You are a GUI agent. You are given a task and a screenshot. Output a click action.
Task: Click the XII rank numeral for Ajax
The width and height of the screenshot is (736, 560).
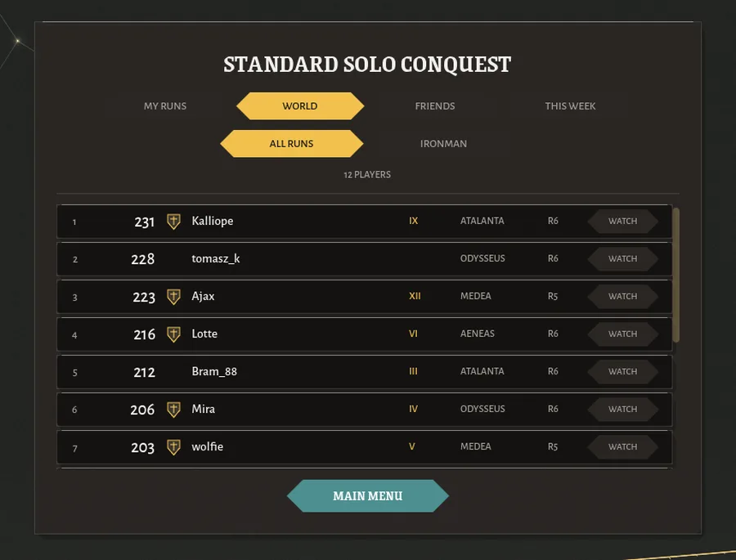415,296
